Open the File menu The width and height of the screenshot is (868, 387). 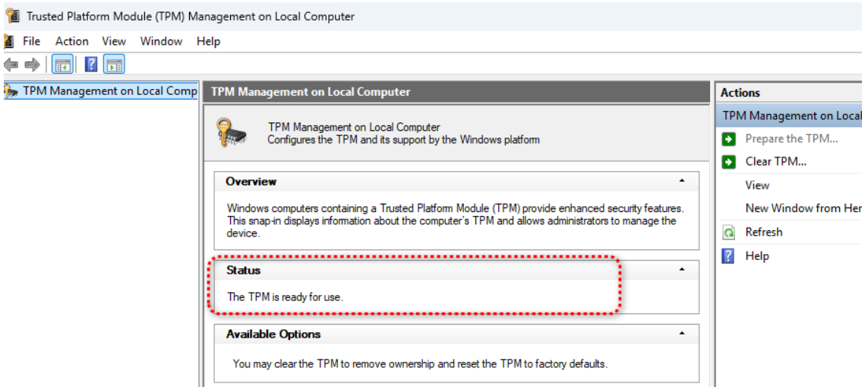32,41
